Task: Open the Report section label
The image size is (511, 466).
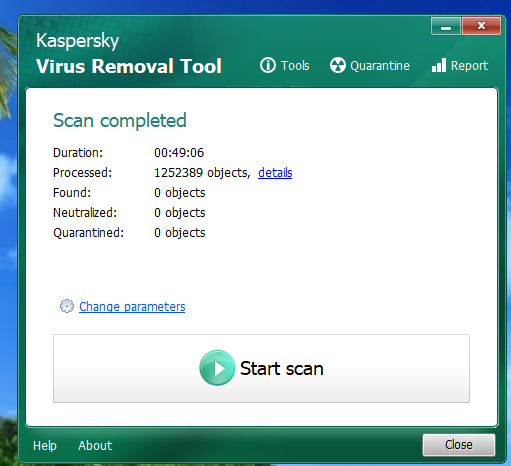Action: [x=469, y=66]
